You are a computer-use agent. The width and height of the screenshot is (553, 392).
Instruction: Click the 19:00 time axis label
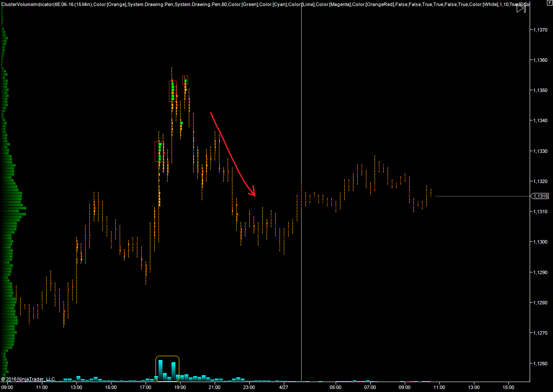point(180,387)
